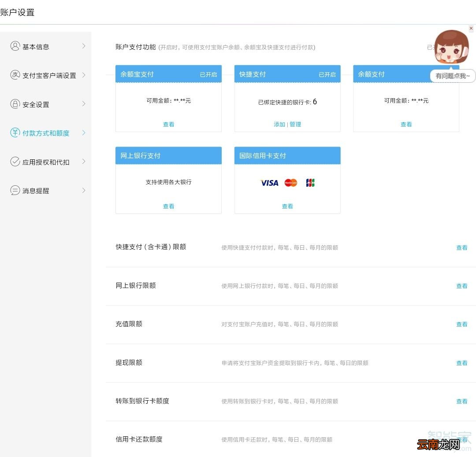Click the 网上银行限额 row label
The width and height of the screenshot is (476, 457).
tap(136, 285)
